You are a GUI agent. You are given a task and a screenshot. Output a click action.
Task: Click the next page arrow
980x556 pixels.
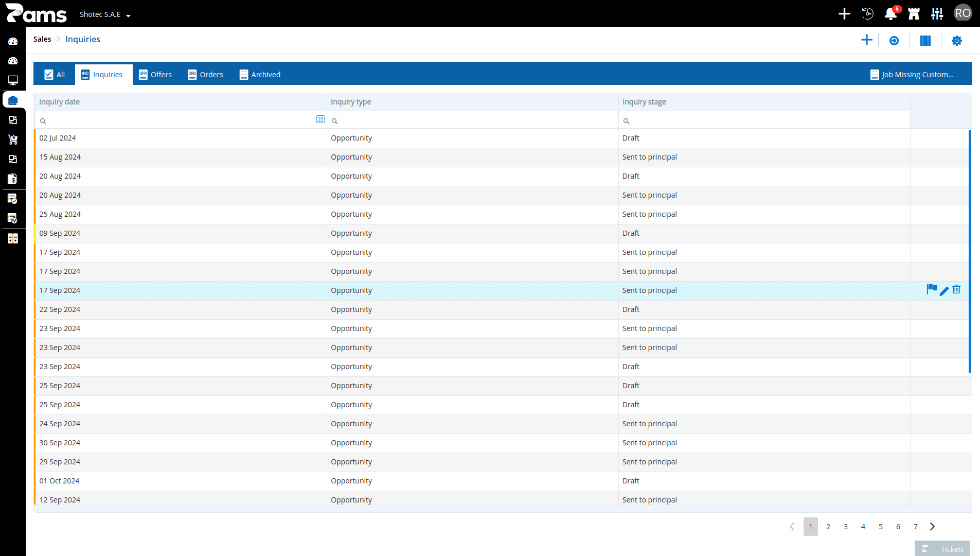click(932, 527)
